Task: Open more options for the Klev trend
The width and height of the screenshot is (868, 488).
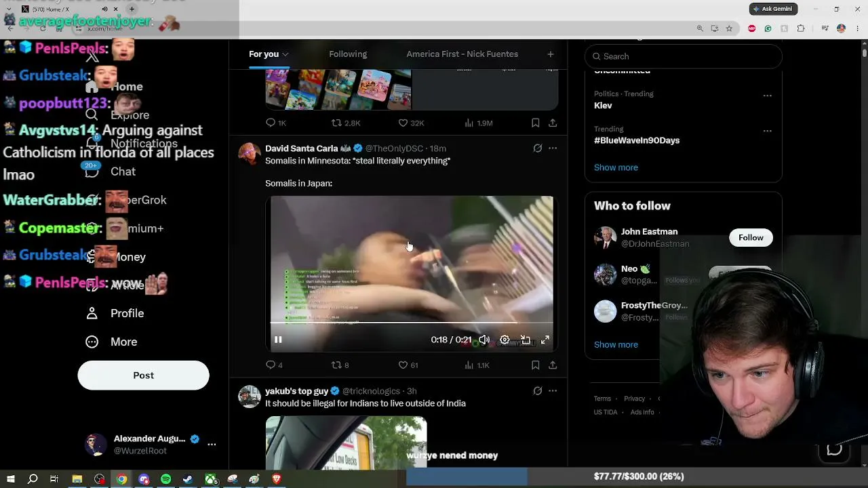Action: coord(767,96)
